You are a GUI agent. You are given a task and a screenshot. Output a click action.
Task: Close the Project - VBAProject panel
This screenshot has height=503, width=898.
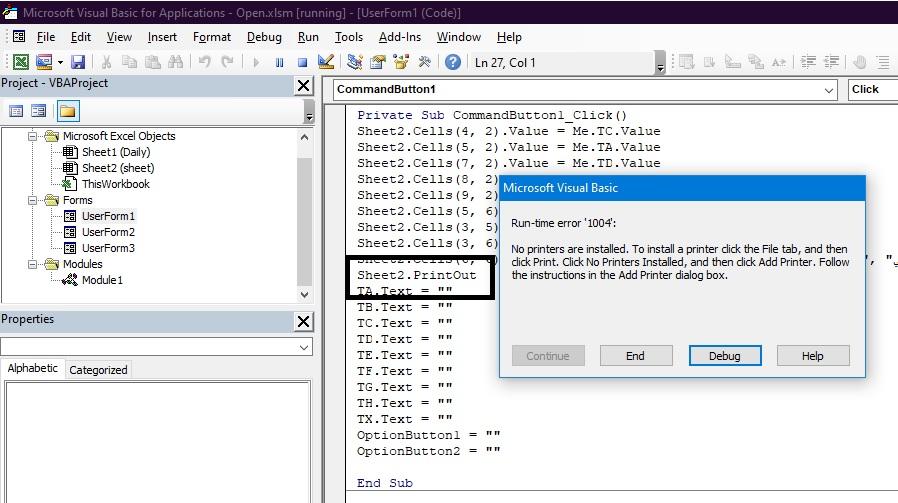[x=304, y=86]
